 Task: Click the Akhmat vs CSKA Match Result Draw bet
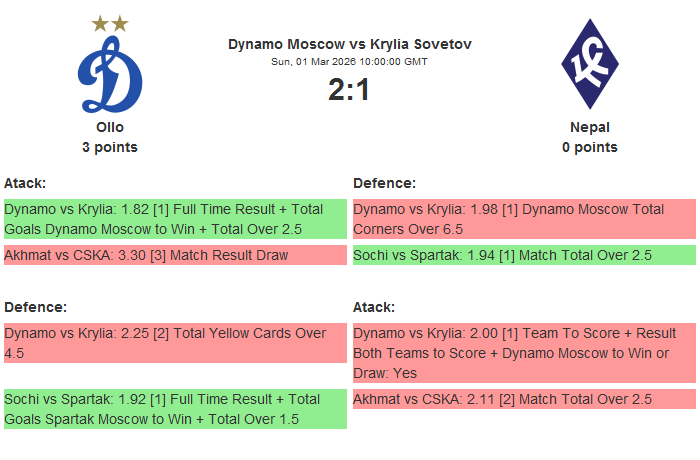175,255
